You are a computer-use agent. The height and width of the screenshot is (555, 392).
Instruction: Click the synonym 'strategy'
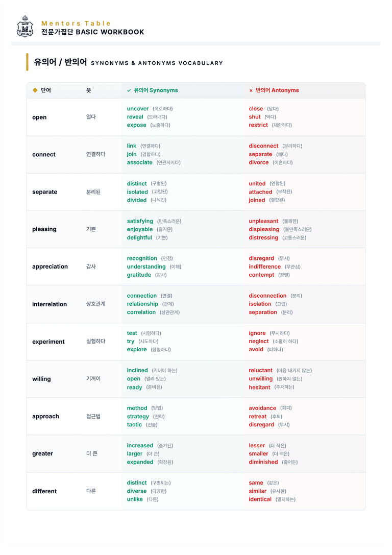138,417
